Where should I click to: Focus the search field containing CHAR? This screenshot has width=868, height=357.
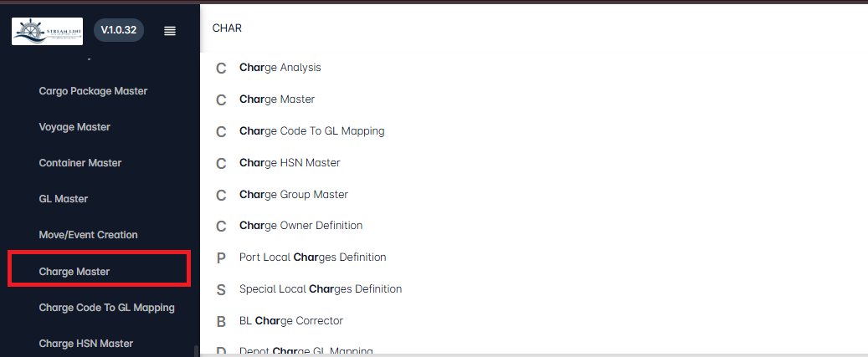click(534, 28)
